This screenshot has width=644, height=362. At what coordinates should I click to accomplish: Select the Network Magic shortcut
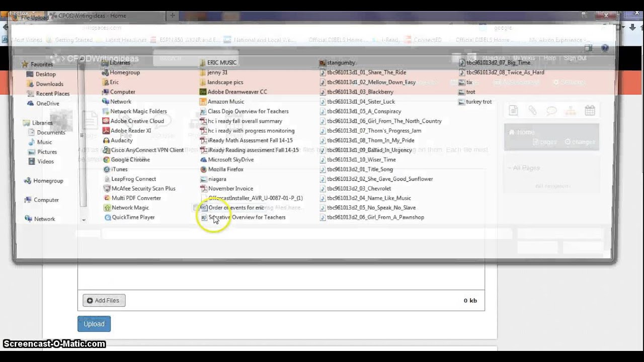coord(126,208)
